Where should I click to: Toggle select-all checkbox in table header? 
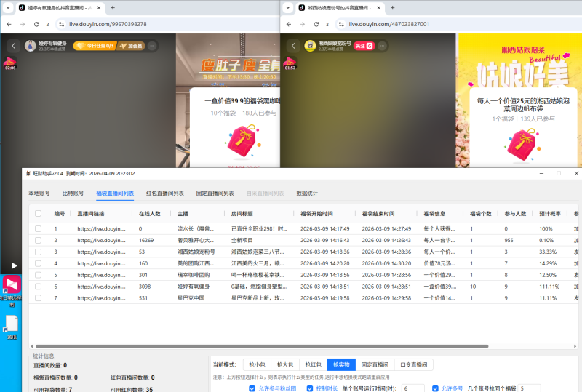[x=39, y=213]
